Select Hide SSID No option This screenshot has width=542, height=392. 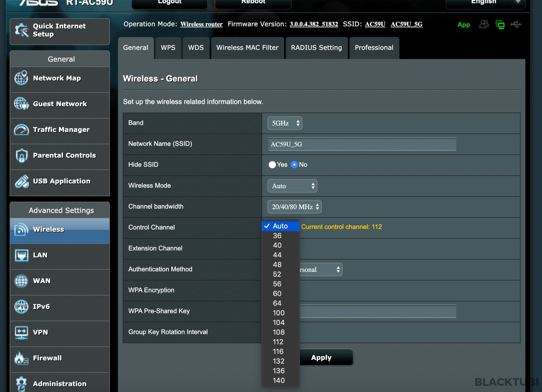(295, 165)
